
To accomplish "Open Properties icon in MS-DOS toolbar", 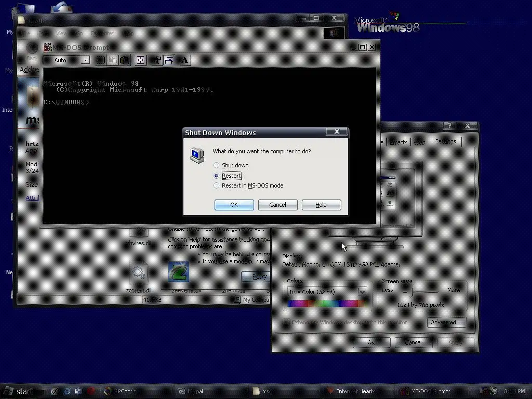I will coord(156,60).
